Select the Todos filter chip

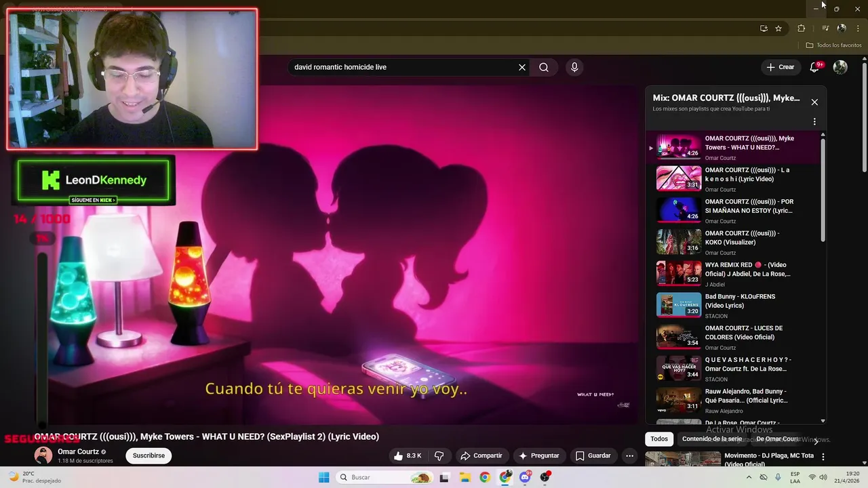click(659, 439)
